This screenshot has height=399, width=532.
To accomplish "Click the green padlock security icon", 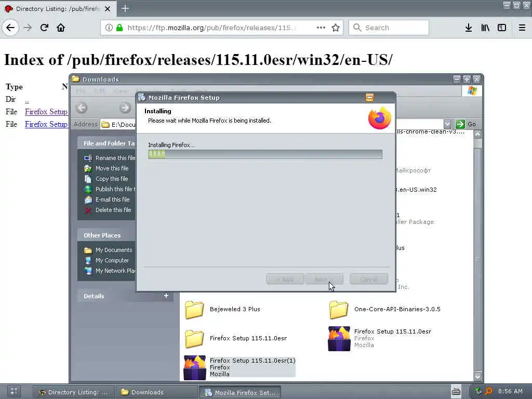I will [119, 28].
